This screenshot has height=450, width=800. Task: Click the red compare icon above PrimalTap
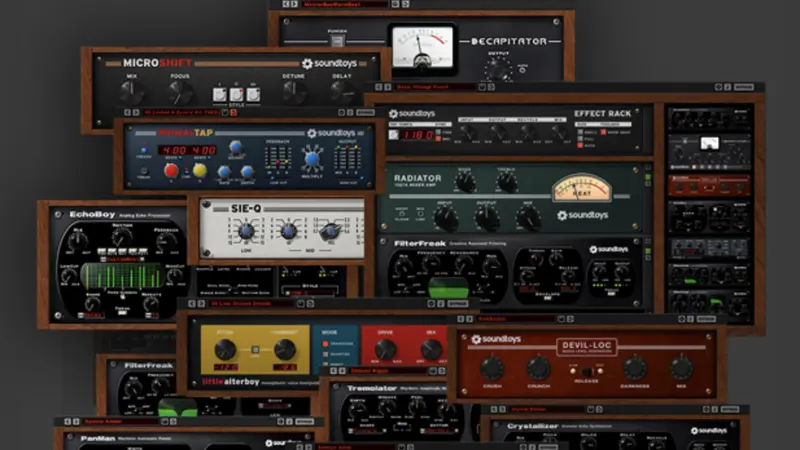pos(234,112)
